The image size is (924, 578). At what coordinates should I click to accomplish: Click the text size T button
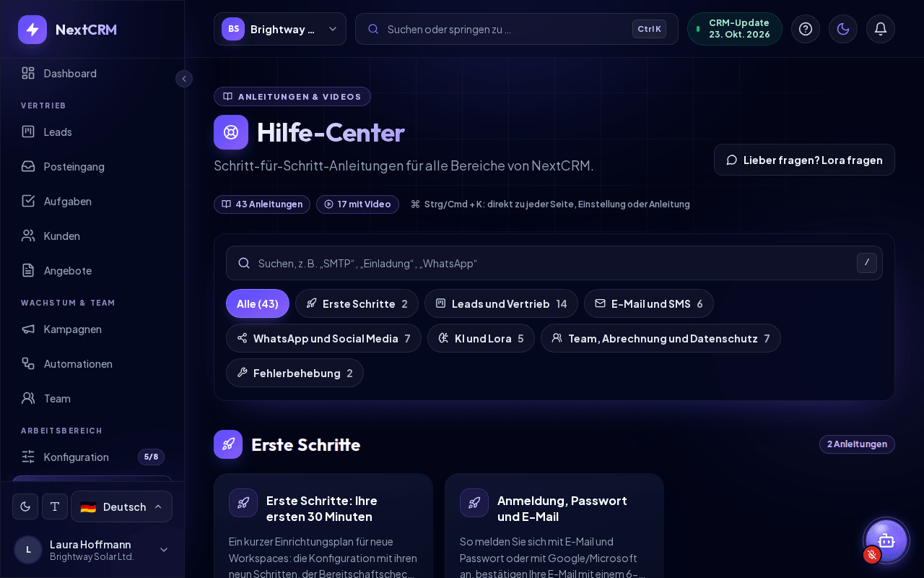point(55,506)
